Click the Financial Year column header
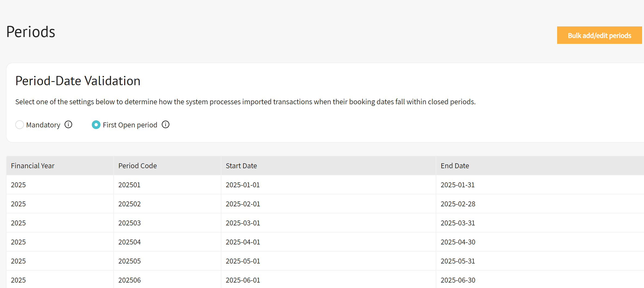Screen dimensions: 644x288 click(33, 166)
